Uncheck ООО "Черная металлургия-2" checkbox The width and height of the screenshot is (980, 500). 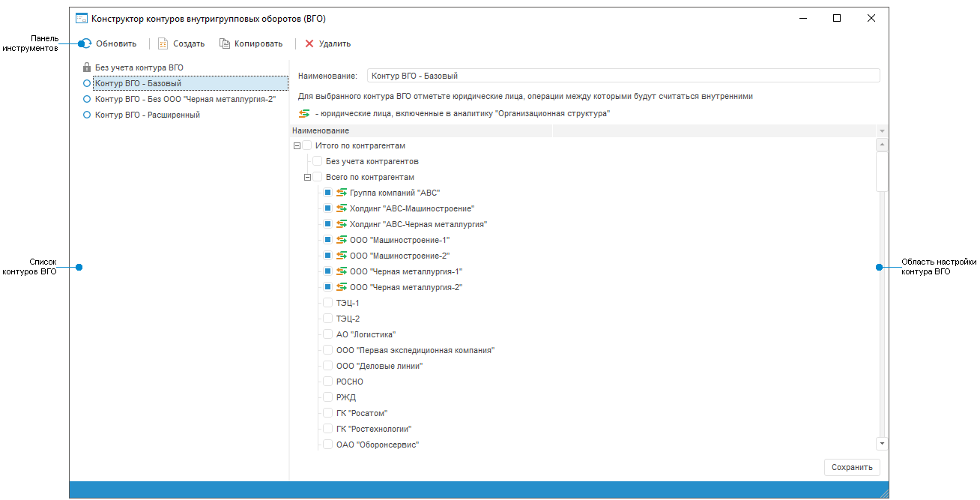[327, 287]
